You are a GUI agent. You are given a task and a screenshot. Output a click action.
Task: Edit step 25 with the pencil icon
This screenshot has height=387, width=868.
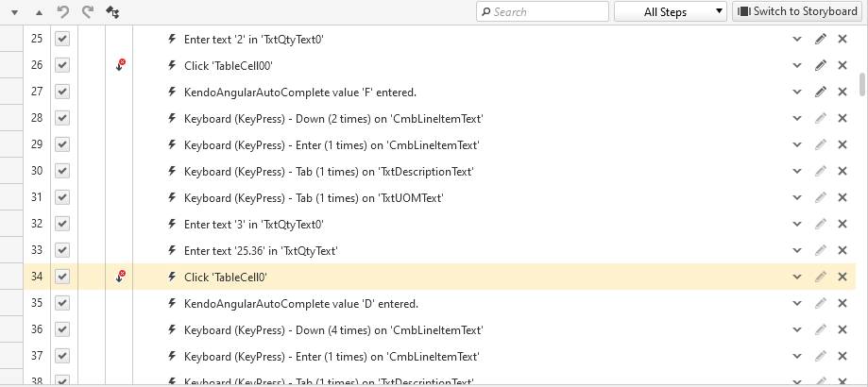[820, 39]
